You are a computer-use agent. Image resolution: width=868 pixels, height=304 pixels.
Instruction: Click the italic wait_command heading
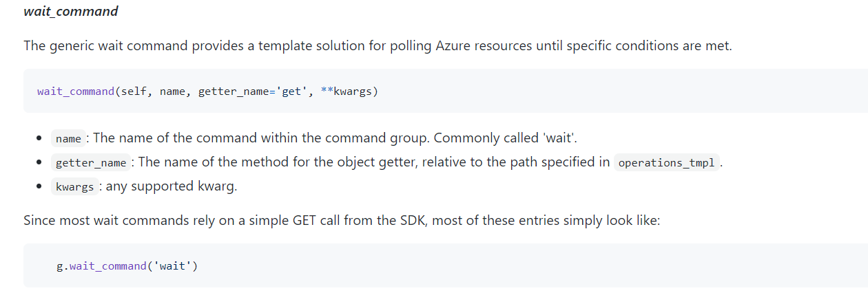click(x=70, y=12)
